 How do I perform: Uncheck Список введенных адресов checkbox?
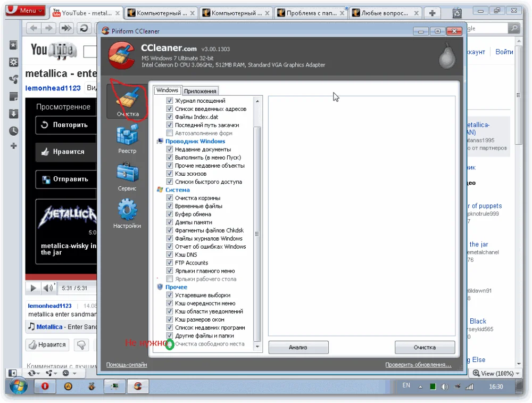pos(170,109)
